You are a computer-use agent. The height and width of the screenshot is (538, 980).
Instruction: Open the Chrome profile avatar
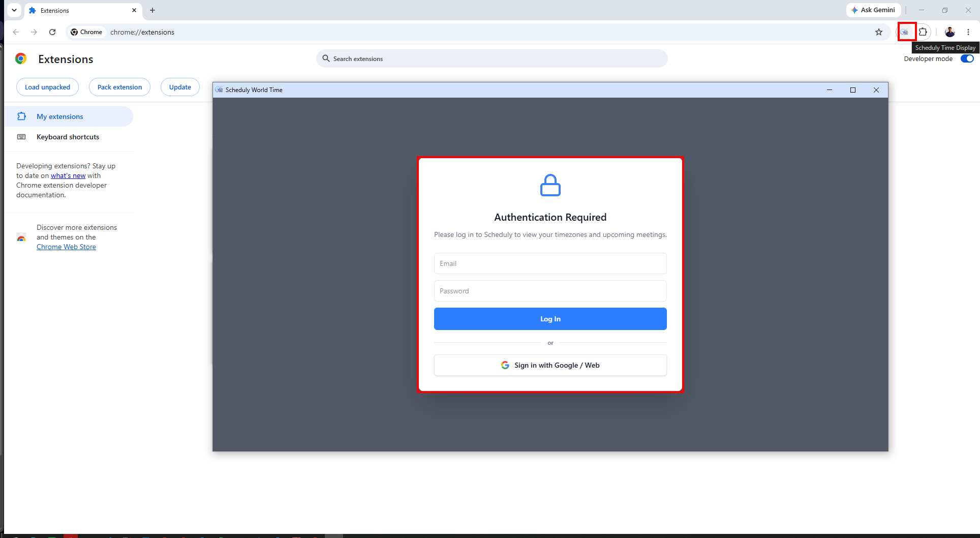pos(950,32)
